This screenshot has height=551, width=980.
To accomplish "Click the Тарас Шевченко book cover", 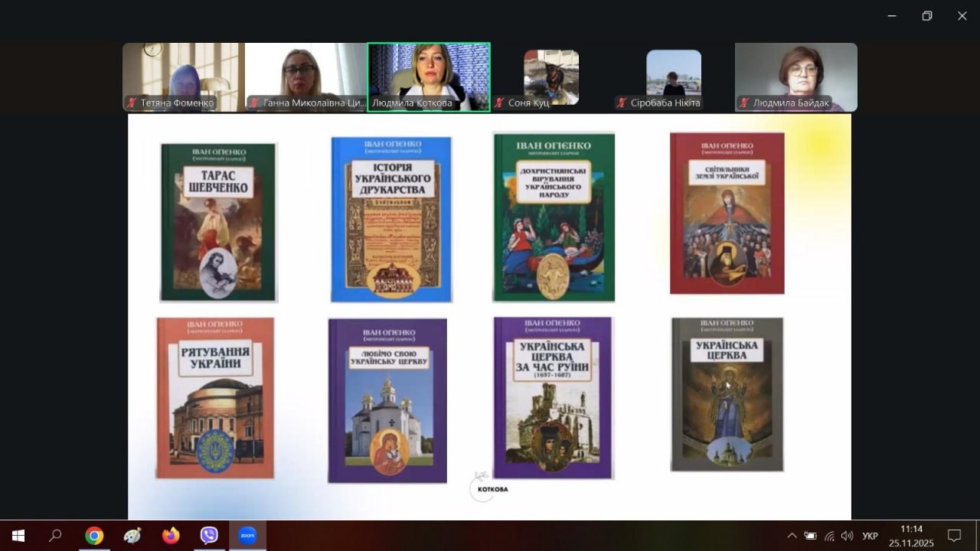I will (218, 222).
